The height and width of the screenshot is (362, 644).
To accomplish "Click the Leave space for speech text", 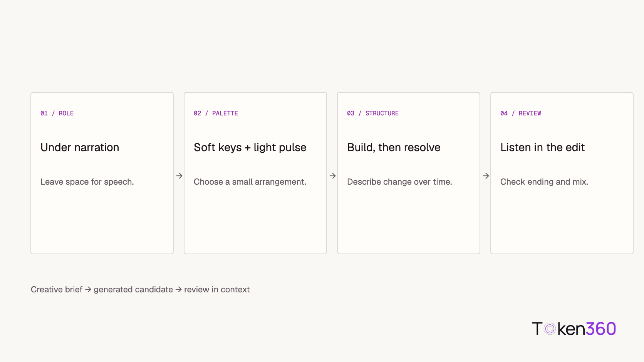I will (x=87, y=182).
